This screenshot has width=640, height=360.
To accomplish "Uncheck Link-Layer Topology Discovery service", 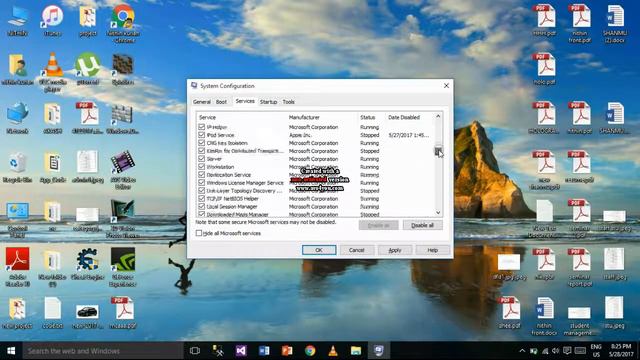I will [x=201, y=191].
